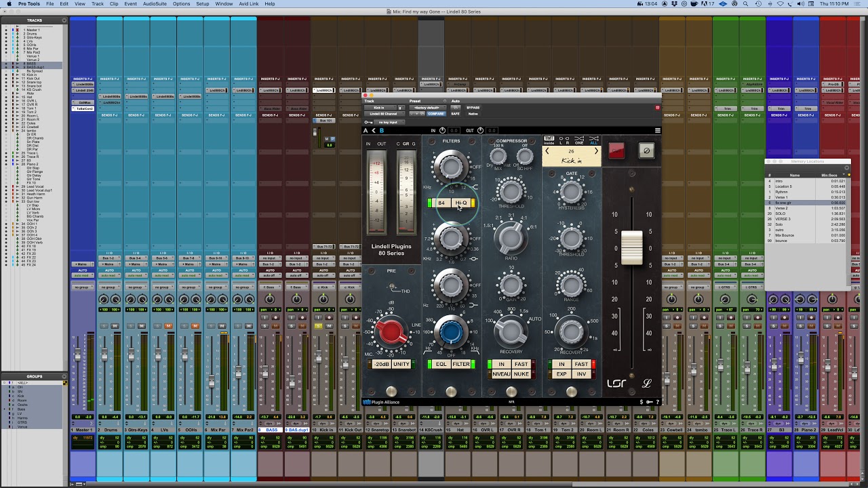Select TMT ALL channels shuffle icon
The height and width of the screenshot is (488, 868).
[x=594, y=140]
